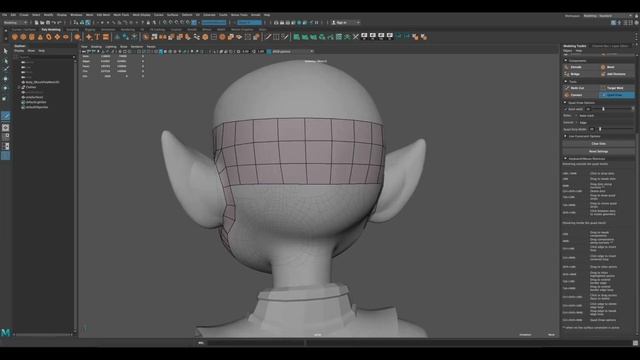Activate the highlighted Quad Draw tool

pyautogui.click(x=617, y=95)
